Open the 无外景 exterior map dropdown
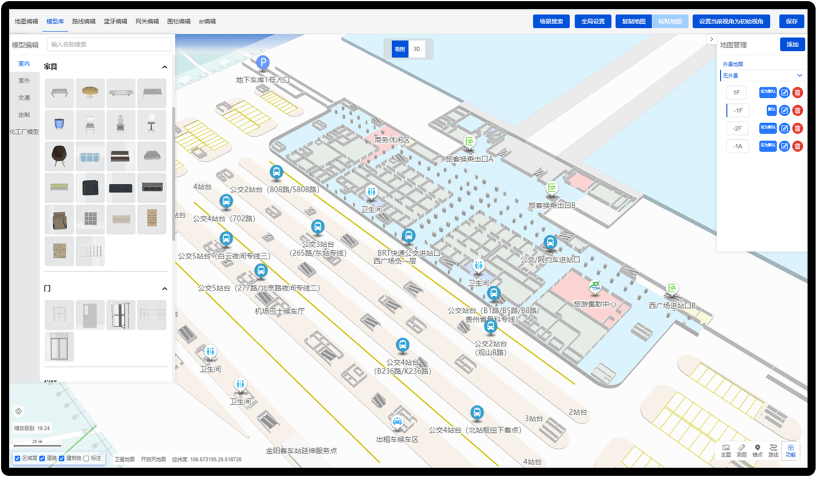Image resolution: width=817 pixels, height=477 pixels. click(x=762, y=75)
